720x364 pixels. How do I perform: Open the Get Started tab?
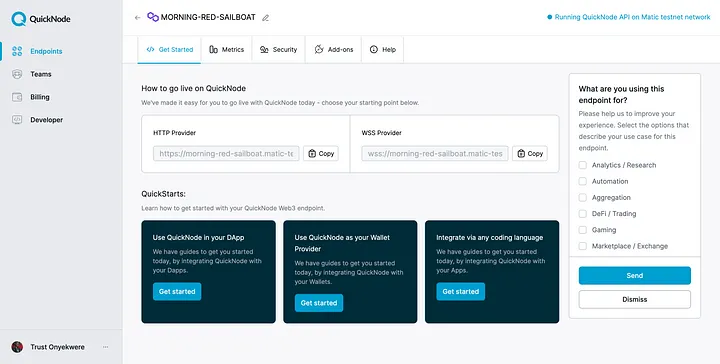[169, 50]
